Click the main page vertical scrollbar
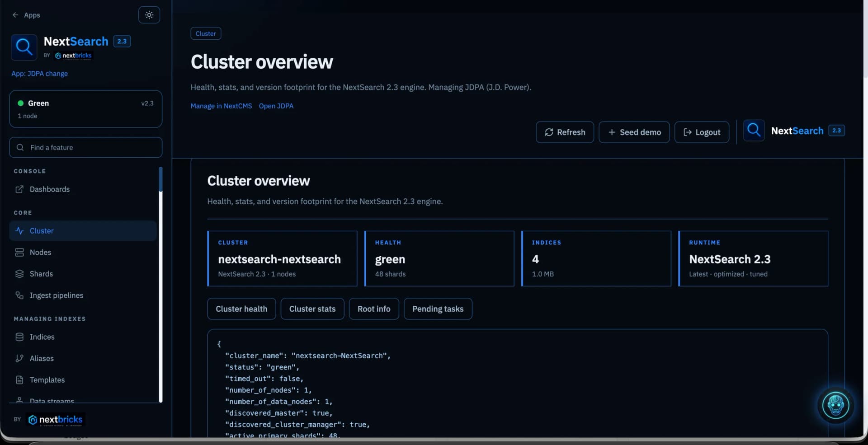Screen dimensions: 868x445 pos(865,38)
